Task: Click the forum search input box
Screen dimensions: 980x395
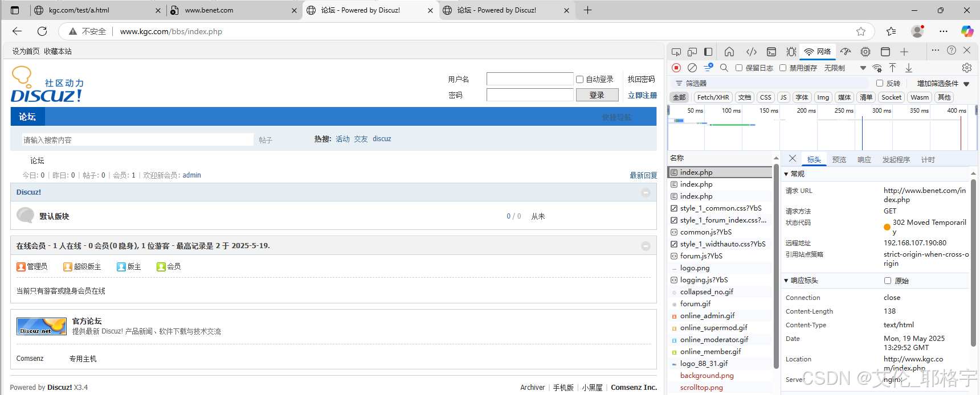Action: click(137, 140)
